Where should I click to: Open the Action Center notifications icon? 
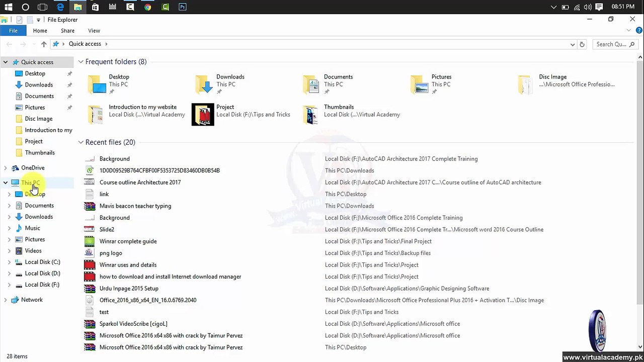[x=599, y=7]
